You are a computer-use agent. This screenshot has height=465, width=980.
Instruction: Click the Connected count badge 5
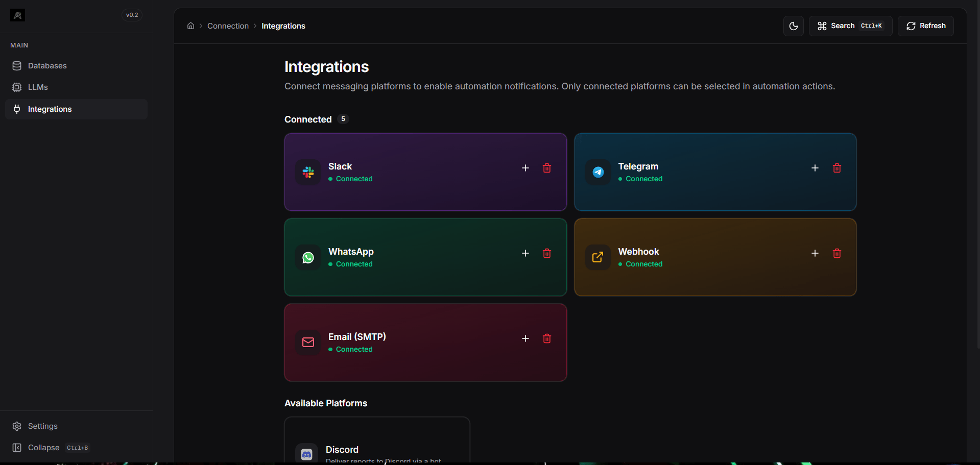coord(343,119)
